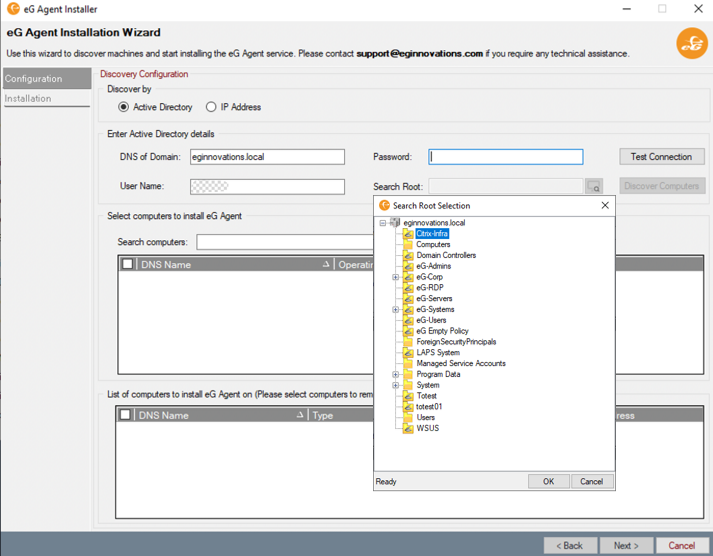
Task: Minimize the eG Agent Installer window
Action: [x=627, y=9]
